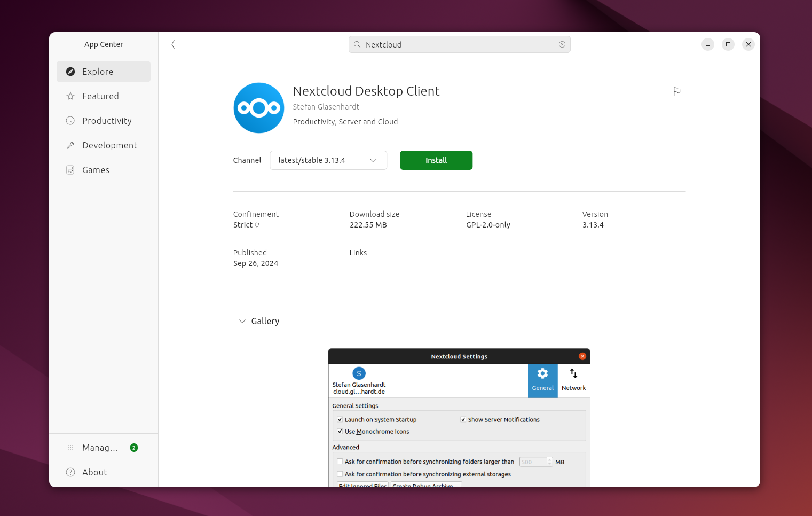
Task: Open the About page
Action: point(104,472)
